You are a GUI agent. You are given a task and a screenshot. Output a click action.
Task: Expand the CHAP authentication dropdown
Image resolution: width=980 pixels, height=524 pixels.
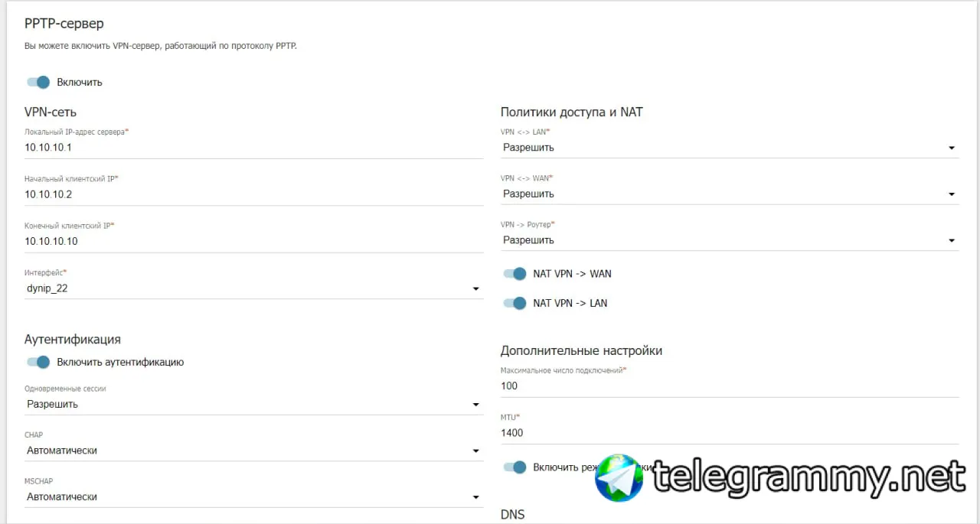tap(253, 451)
